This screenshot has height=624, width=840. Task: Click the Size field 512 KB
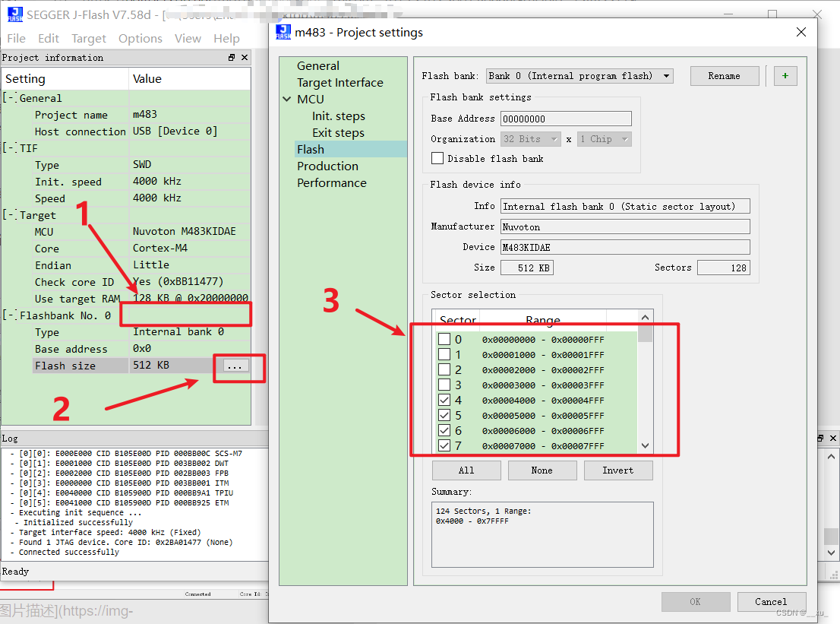pos(526,268)
